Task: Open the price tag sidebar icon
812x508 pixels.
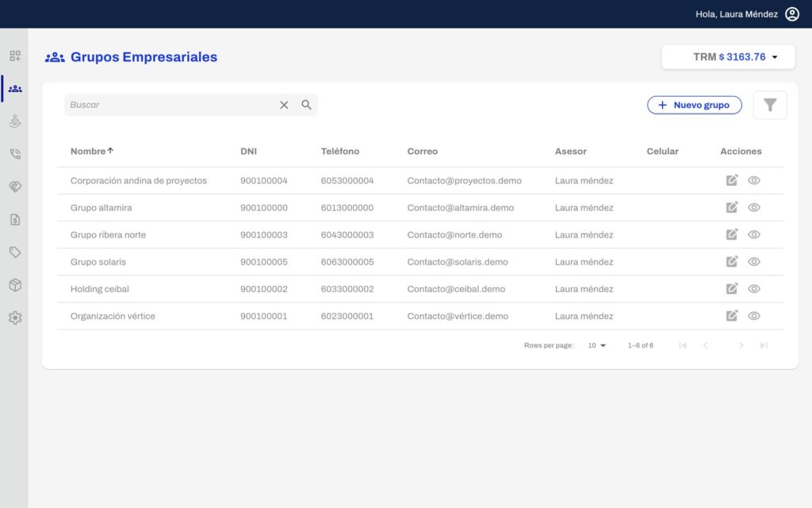Action: pos(15,252)
